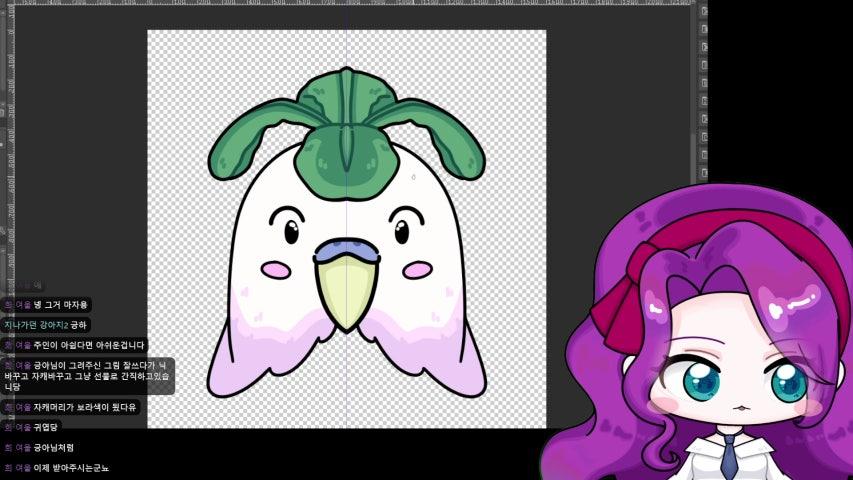Click the chat message '자캐머리가 보라색이 됐다유'
The image size is (853, 480).
84,407
